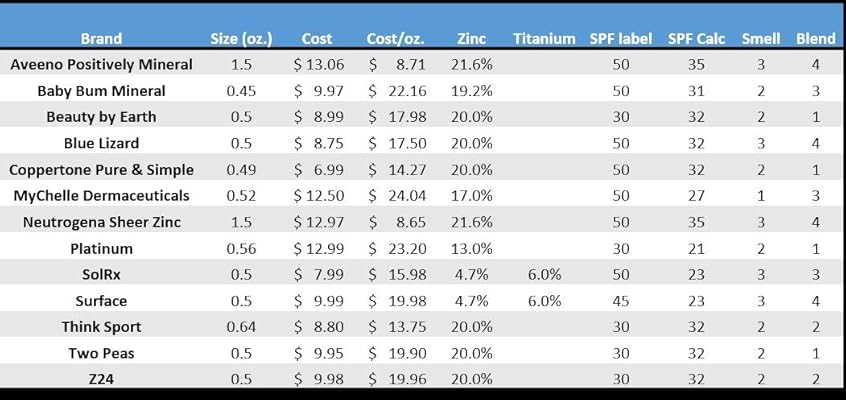
Task: Select the Blue Lizard brand cell
Action: click(x=101, y=143)
